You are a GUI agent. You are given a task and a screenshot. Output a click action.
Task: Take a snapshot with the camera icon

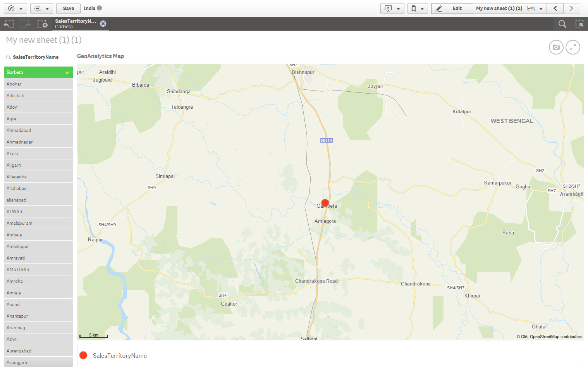coord(556,47)
